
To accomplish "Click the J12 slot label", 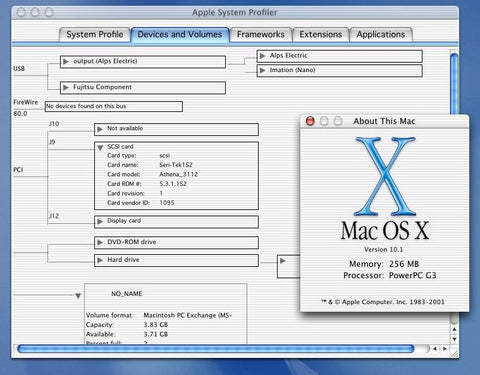I will point(54,216).
